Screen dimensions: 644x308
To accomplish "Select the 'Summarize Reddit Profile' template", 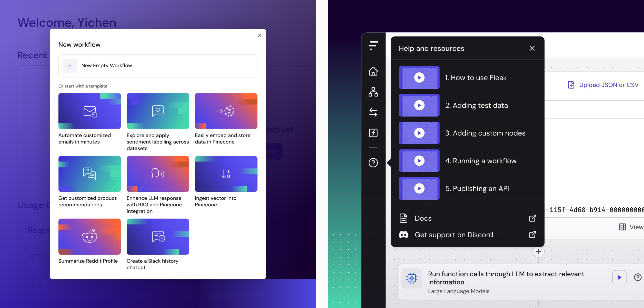I will coord(89,236).
